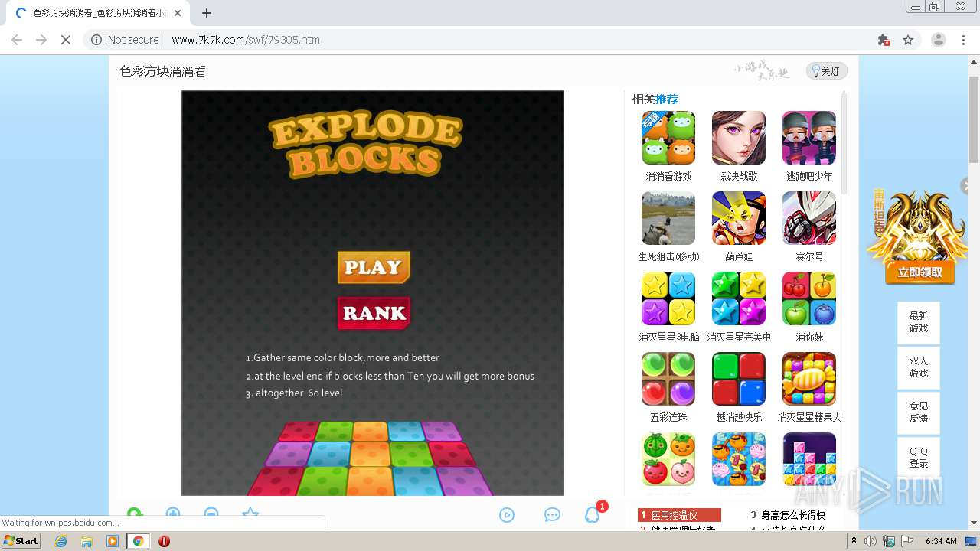Start the game with the PLAY button
This screenshot has height=551, width=980.
click(374, 267)
